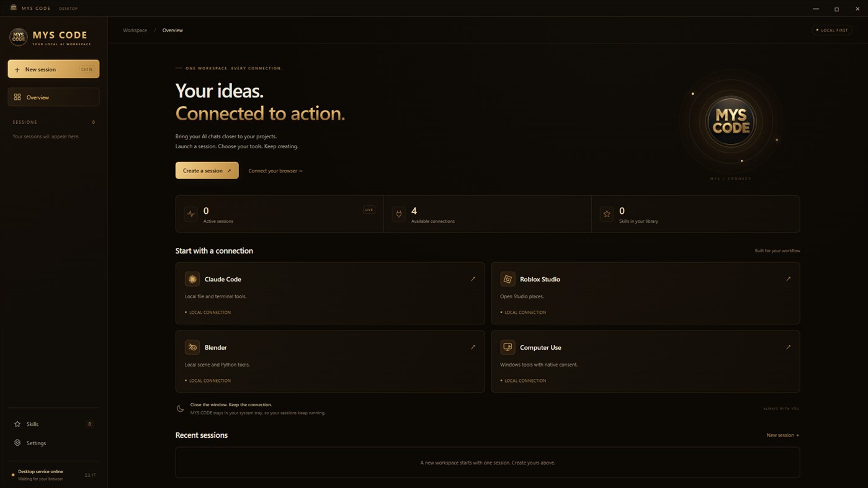Click the Overview grid icon

click(17, 97)
